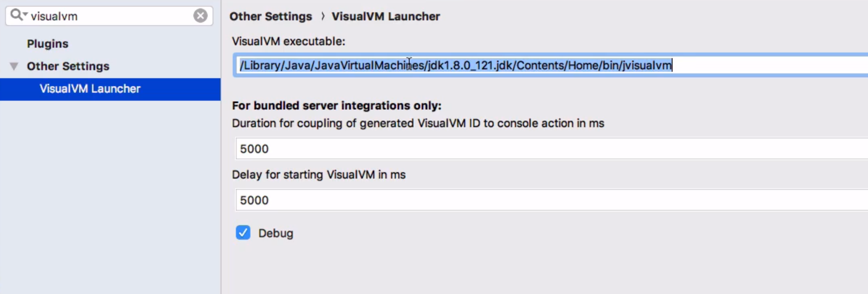This screenshot has height=294, width=868.
Task: Click the Delay for starting VisualVM label
Action: (x=318, y=175)
